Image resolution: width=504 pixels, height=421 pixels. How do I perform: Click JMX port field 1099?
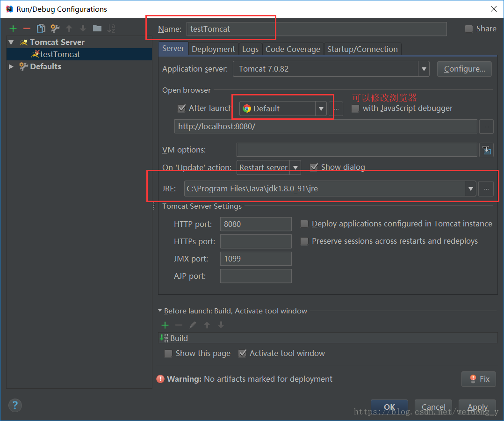[256, 259]
